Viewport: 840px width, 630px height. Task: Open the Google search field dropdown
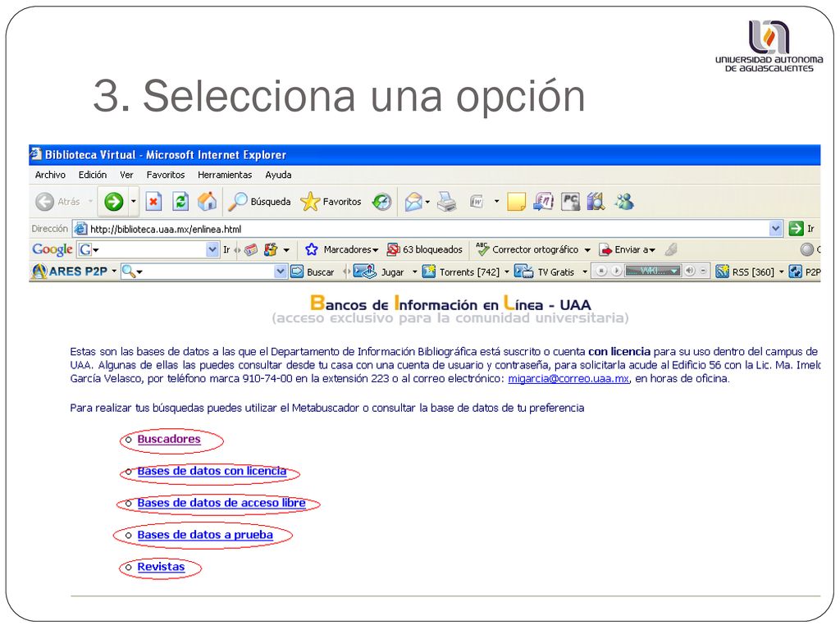point(212,249)
